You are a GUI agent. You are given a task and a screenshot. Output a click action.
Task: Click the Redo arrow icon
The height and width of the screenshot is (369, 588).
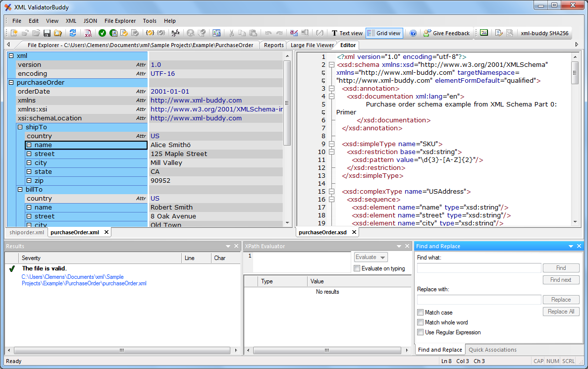[x=279, y=33]
